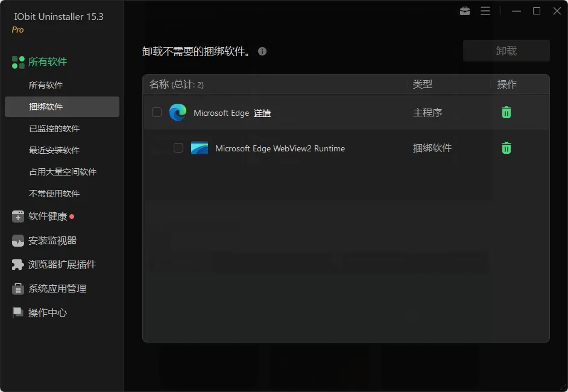Go to 安装监视器 section
Viewport: 568px width, 392px height.
[52, 241]
